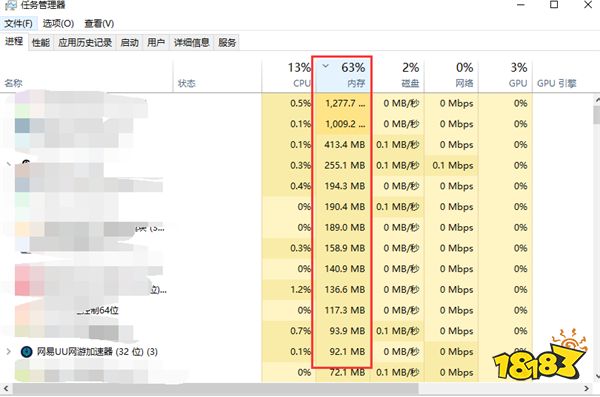Image resolution: width=600 pixels, height=397 pixels.
Task: Close the 任务管理器 window
Action: pos(588,5)
